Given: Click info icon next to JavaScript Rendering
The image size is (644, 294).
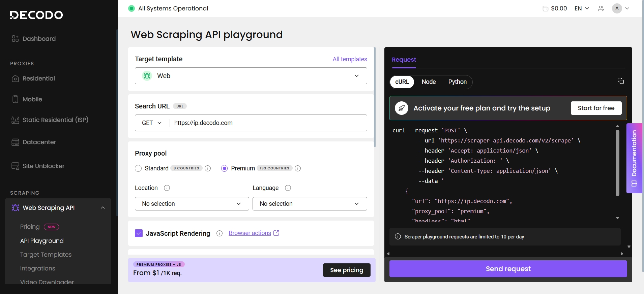Looking at the screenshot, I should 219,233.
